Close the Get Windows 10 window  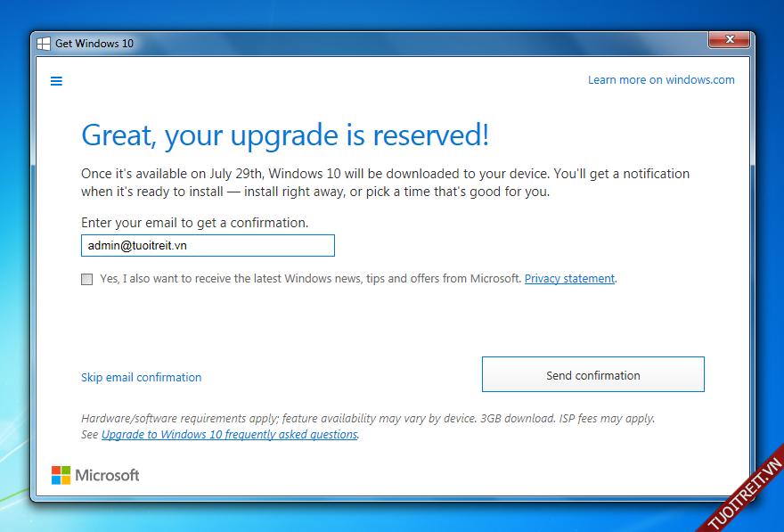tap(730, 40)
